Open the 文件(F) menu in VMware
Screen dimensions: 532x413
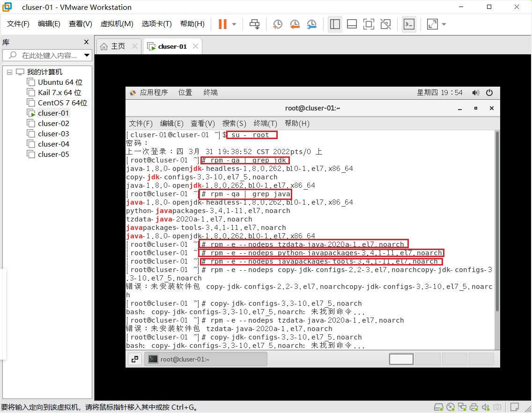tap(18, 24)
